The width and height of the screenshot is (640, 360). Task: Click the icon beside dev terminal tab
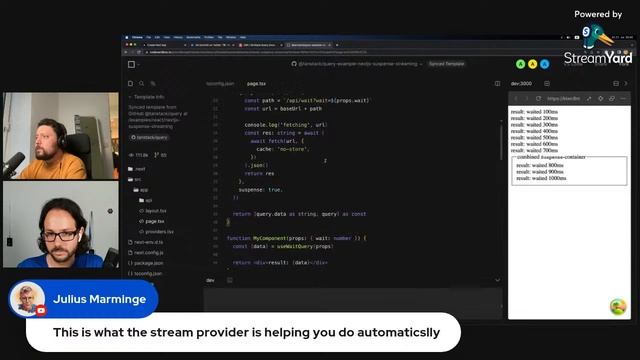click(x=230, y=280)
